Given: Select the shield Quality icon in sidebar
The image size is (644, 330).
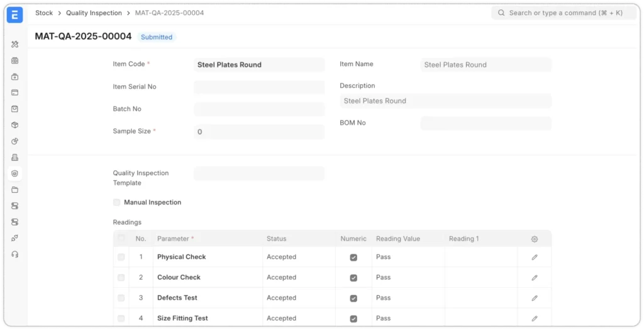Looking at the screenshot, I should click(x=15, y=173).
